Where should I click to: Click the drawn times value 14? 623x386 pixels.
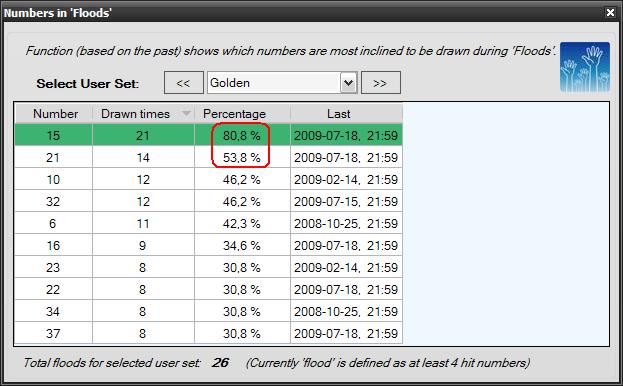(x=143, y=158)
